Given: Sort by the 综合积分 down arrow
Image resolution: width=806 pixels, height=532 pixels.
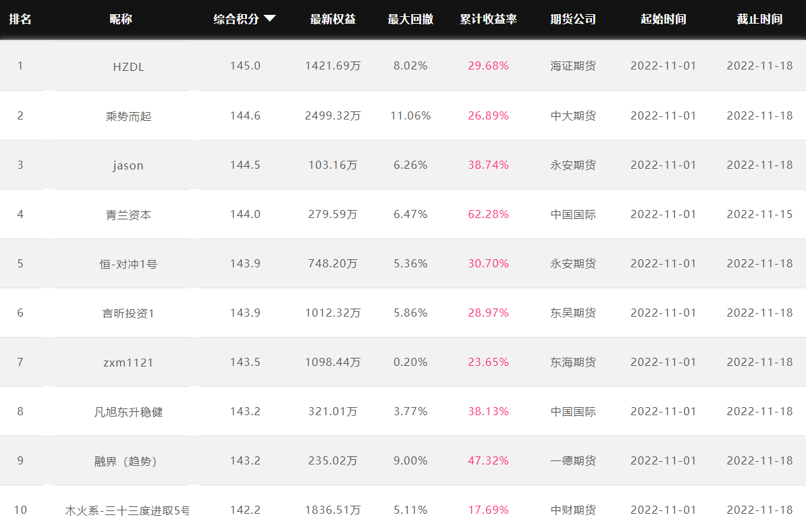Looking at the screenshot, I should click(x=270, y=19).
